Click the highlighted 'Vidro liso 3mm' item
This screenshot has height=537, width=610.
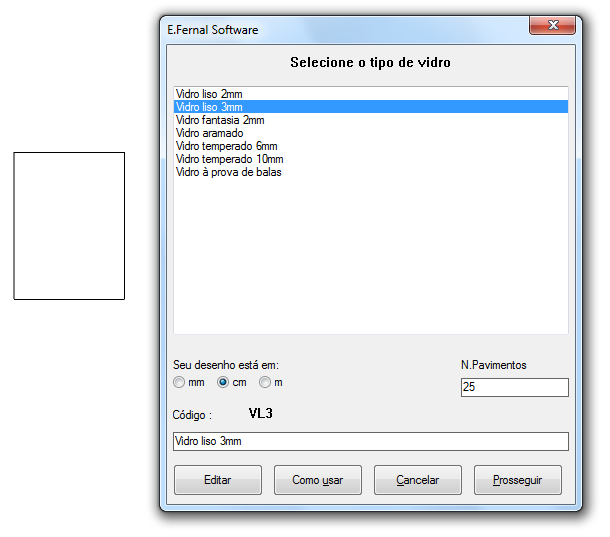pyautogui.click(x=209, y=106)
